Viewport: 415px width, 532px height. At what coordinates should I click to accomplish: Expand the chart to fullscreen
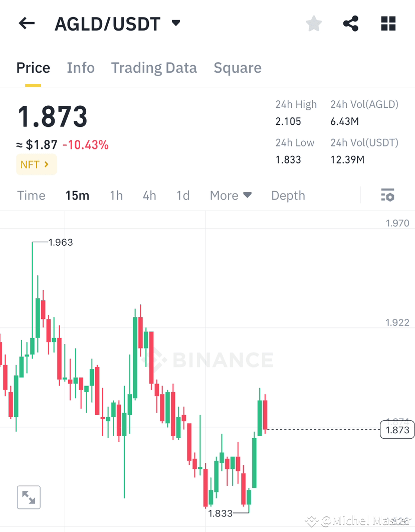click(x=29, y=497)
